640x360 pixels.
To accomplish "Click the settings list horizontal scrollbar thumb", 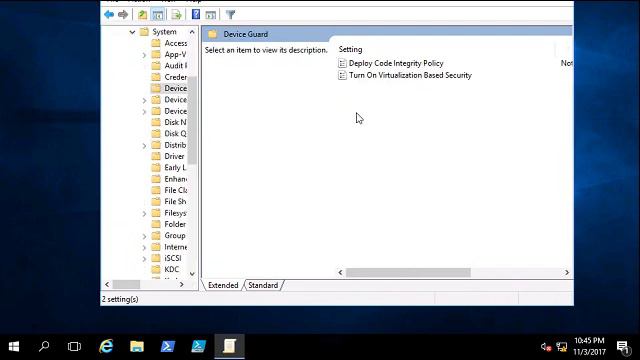I will [408, 273].
